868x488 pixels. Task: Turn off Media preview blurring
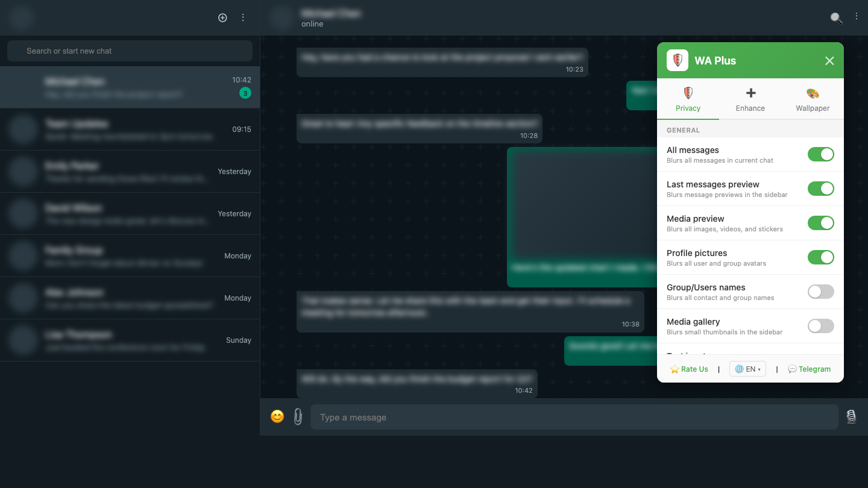(821, 223)
